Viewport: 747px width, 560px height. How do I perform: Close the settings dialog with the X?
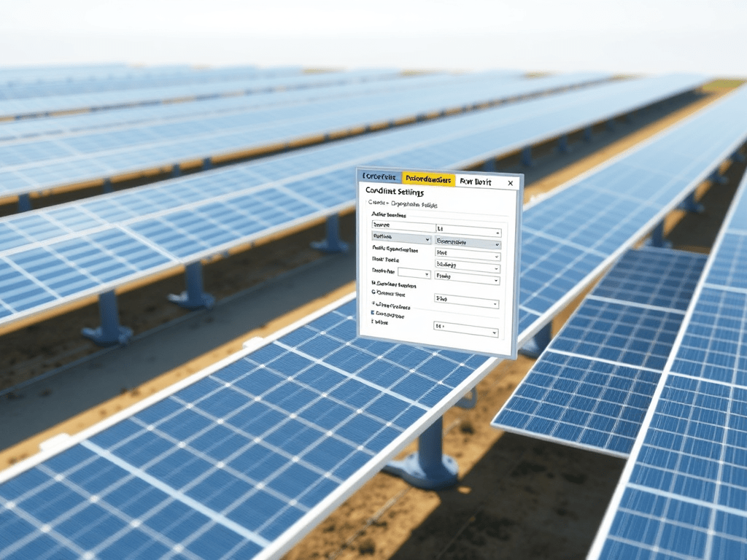[x=510, y=183]
